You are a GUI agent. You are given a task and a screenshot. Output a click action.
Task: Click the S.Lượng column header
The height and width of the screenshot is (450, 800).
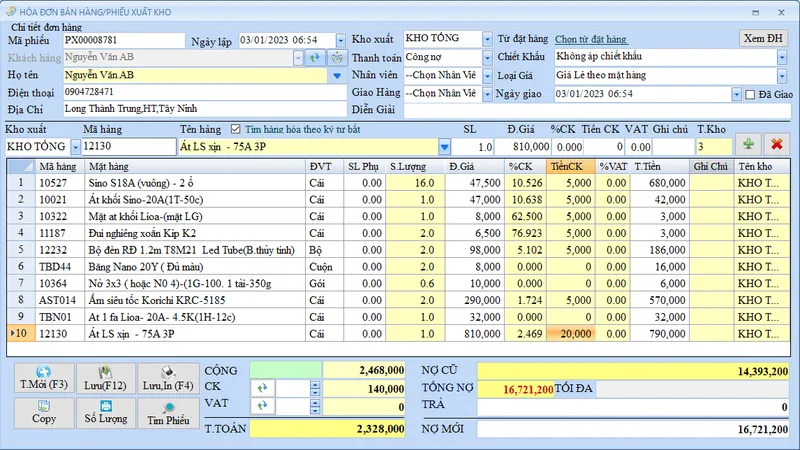click(415, 166)
